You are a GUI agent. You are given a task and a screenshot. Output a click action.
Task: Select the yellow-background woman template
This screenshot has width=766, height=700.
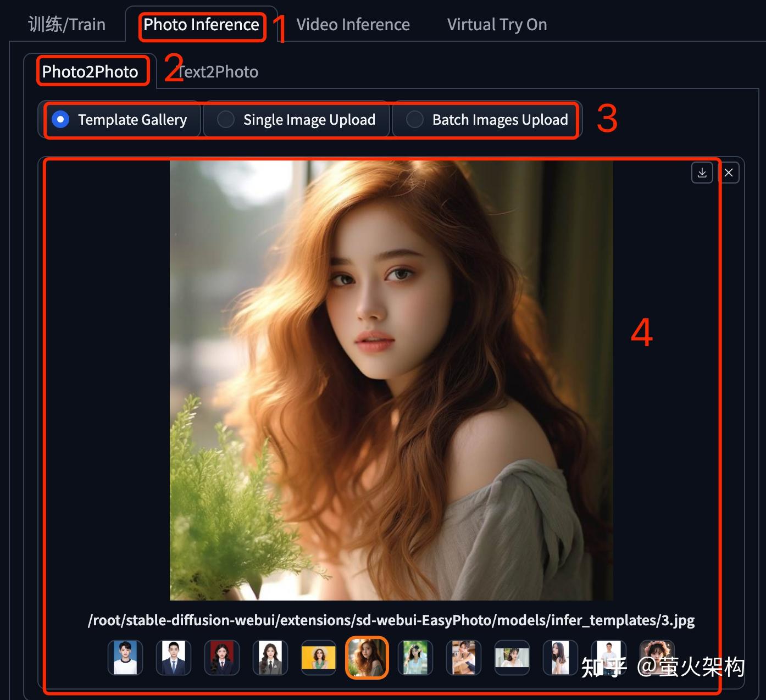[318, 657]
